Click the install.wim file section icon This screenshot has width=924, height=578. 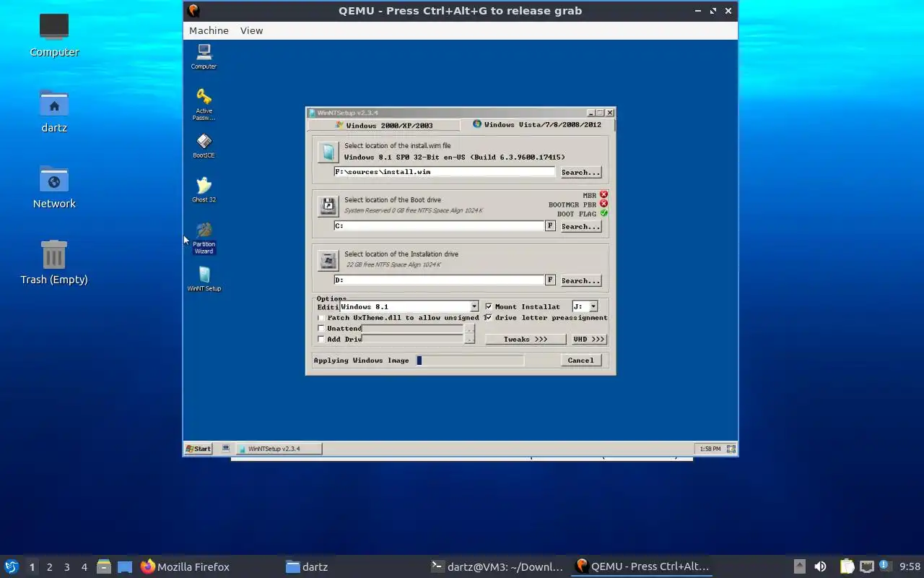(x=328, y=152)
